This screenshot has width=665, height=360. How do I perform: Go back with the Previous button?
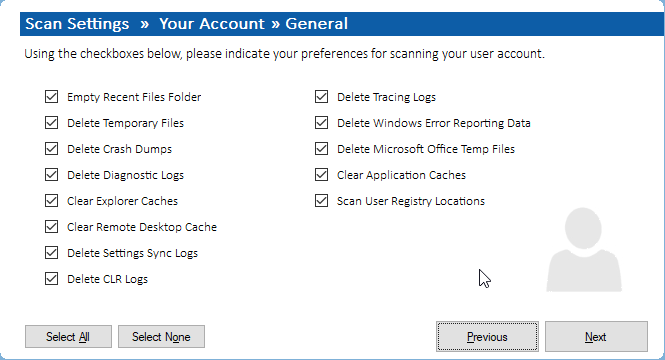point(487,337)
